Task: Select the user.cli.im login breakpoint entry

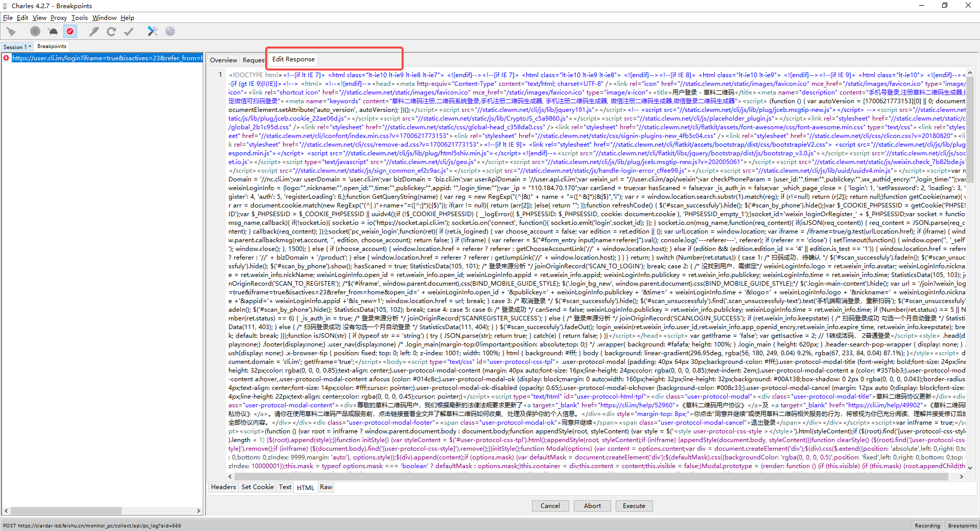Action: pos(107,58)
